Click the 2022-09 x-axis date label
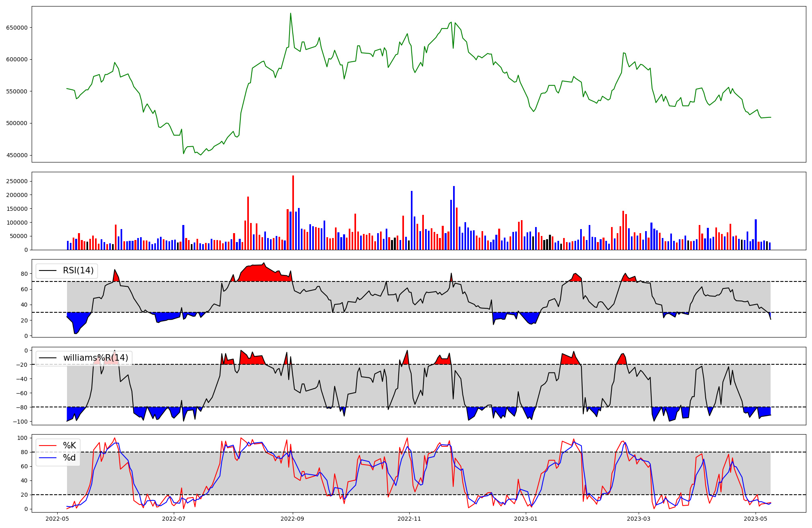The width and height of the screenshot is (812, 528). (292, 518)
